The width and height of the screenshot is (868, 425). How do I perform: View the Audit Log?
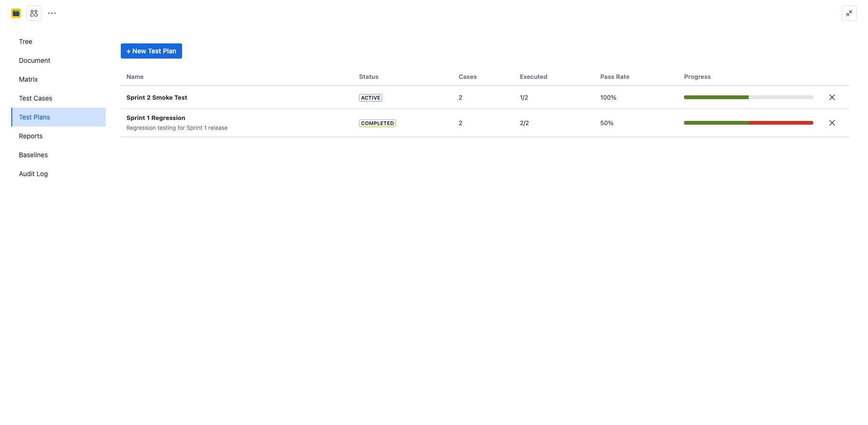(x=33, y=174)
